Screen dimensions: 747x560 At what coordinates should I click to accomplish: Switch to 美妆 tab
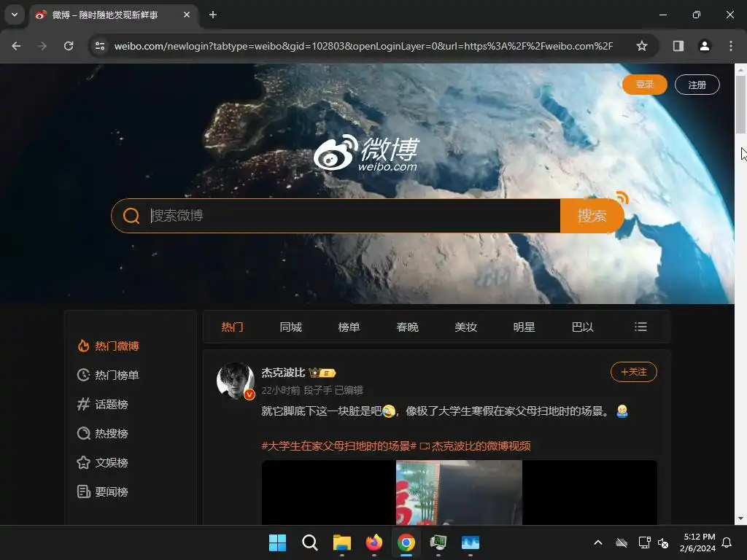(x=466, y=327)
